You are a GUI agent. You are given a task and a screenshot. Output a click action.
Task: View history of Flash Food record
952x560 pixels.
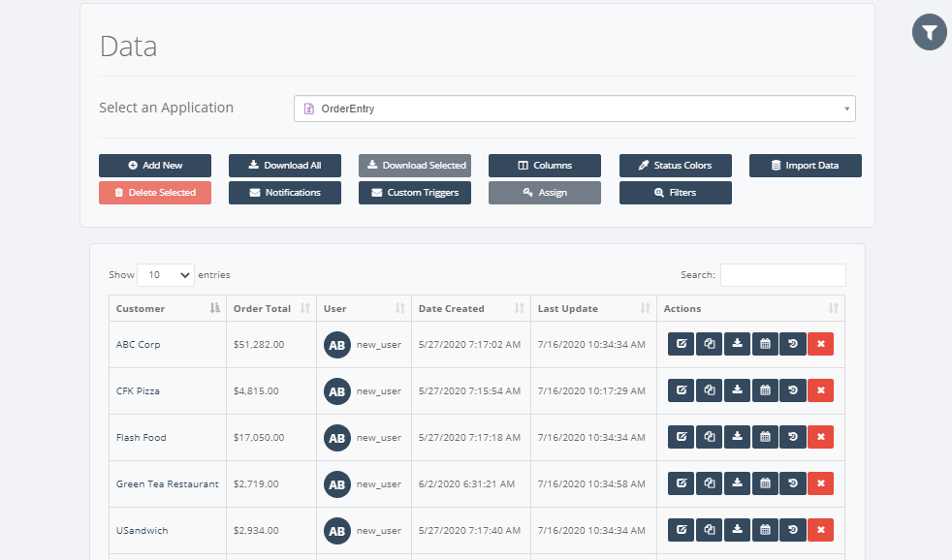pos(793,437)
